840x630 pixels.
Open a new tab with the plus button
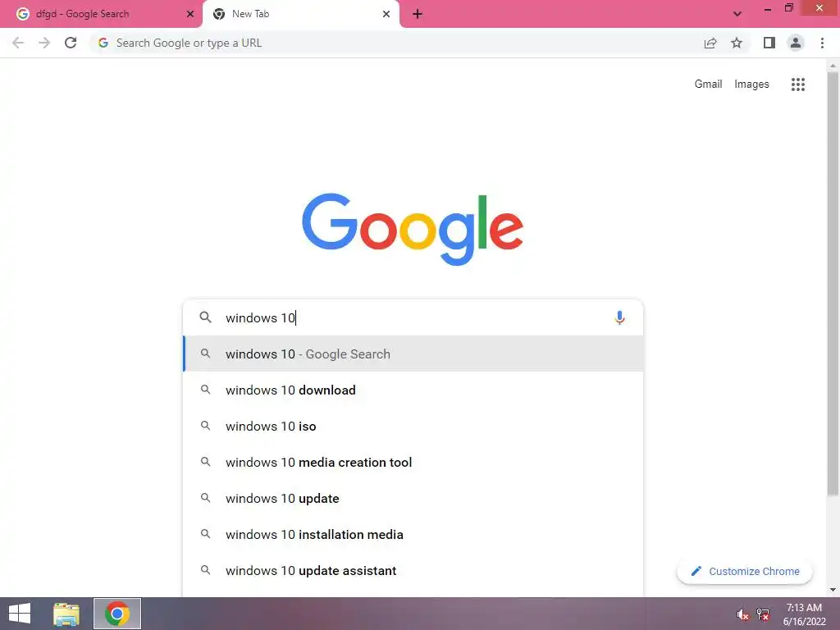click(x=418, y=14)
